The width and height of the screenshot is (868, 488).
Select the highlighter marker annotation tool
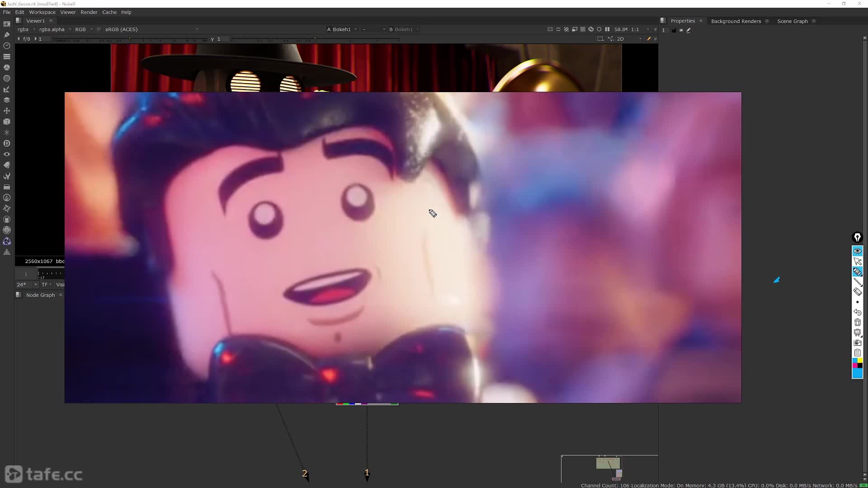click(x=857, y=272)
